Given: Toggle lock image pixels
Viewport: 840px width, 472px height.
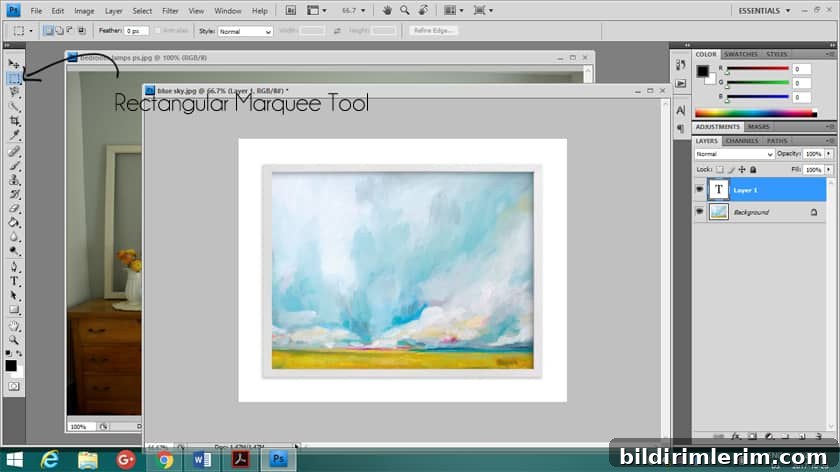Looking at the screenshot, I should point(731,170).
